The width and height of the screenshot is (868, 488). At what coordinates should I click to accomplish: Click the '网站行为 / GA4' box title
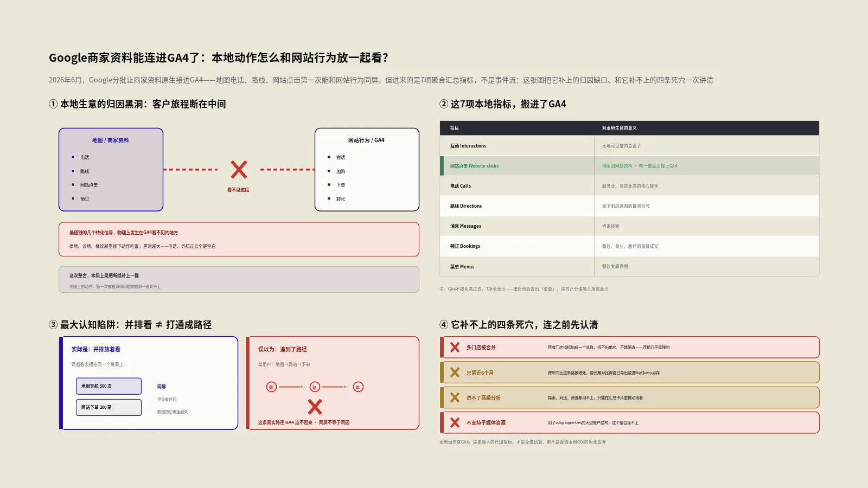366,140
